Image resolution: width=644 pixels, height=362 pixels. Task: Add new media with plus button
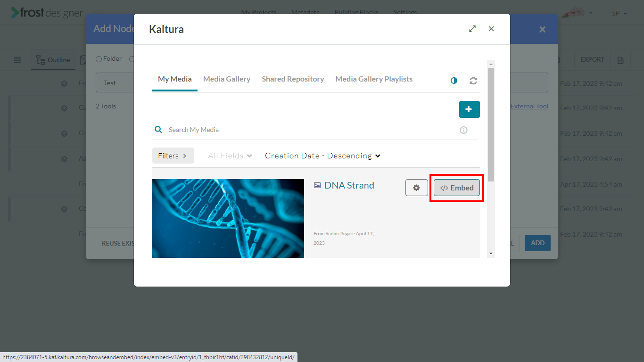[469, 109]
